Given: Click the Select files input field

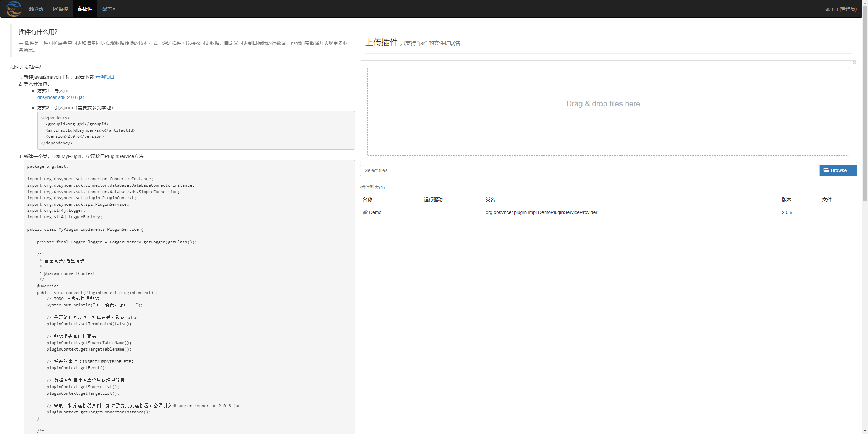Looking at the screenshot, I should (x=589, y=170).
